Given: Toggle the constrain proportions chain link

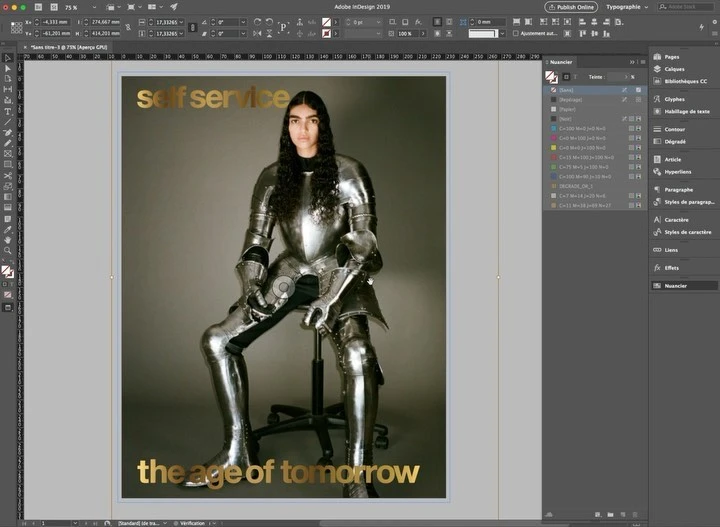Looking at the screenshot, I should [129, 27].
